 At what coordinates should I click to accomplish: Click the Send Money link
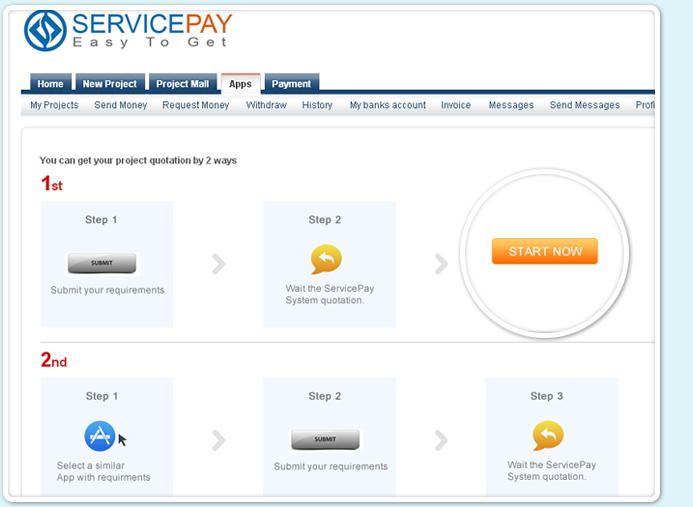point(121,105)
